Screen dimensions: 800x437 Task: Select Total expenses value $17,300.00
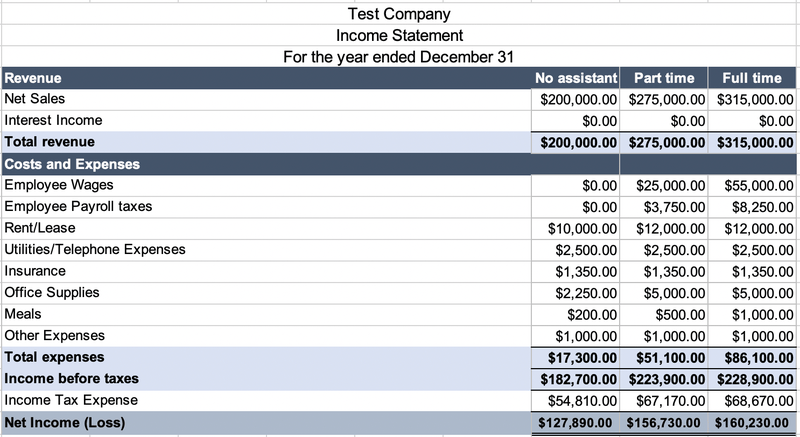click(x=576, y=357)
